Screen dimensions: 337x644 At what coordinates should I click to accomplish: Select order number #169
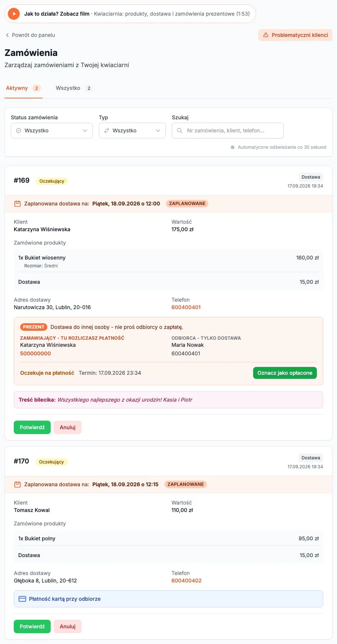pos(22,180)
